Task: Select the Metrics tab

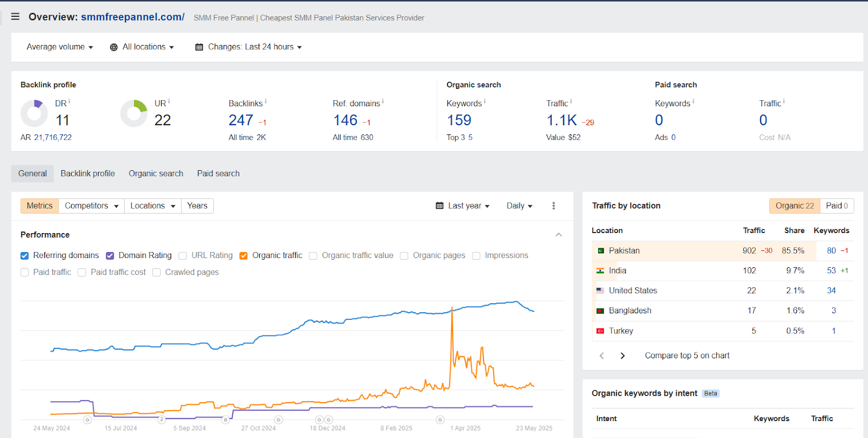Action: coord(40,206)
